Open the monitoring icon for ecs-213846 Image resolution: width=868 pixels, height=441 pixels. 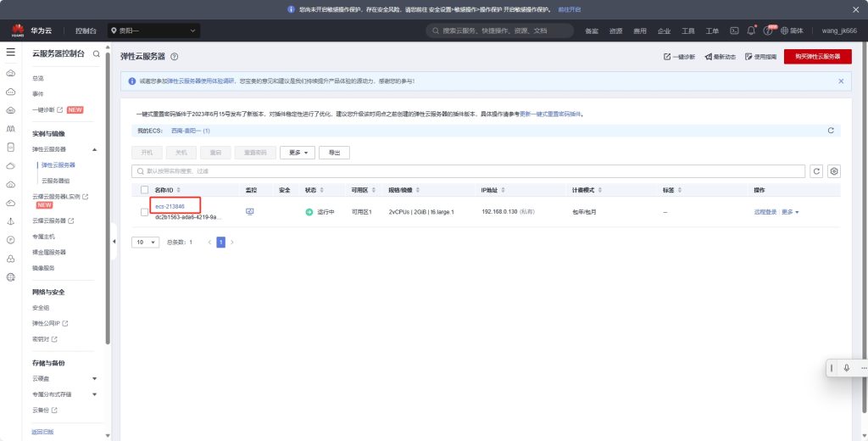250,212
